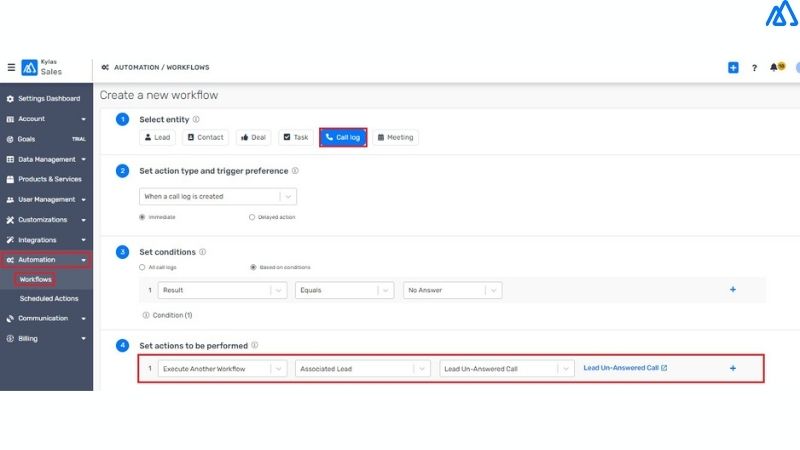Open the No Answer value dropdown

pos(453,290)
